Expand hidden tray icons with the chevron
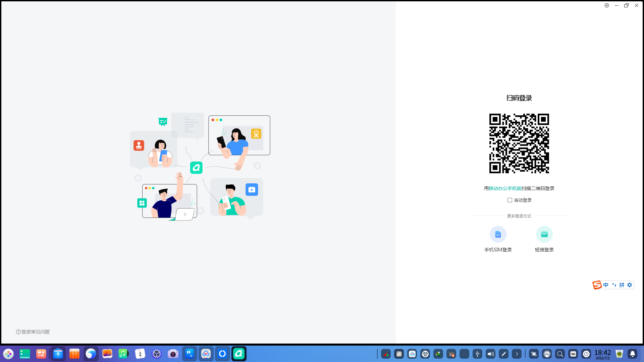The height and width of the screenshot is (362, 644). click(517, 354)
